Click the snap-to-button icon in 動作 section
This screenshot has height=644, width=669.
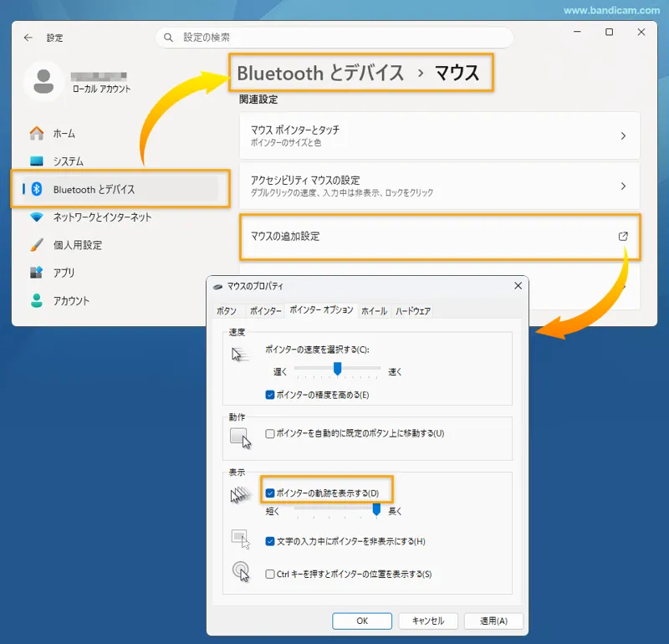point(241,438)
